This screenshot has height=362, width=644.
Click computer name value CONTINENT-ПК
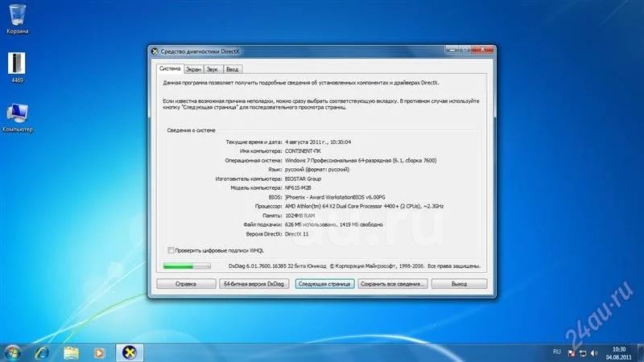point(303,151)
